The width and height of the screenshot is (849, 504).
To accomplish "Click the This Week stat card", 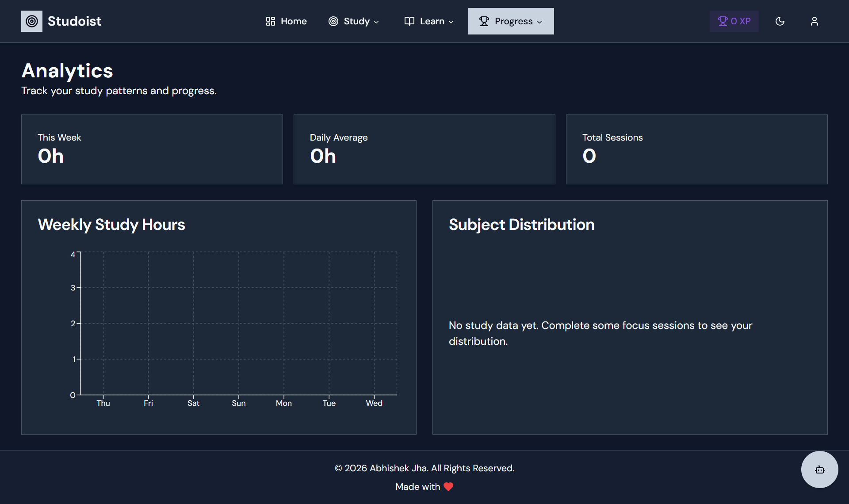I will (x=152, y=149).
